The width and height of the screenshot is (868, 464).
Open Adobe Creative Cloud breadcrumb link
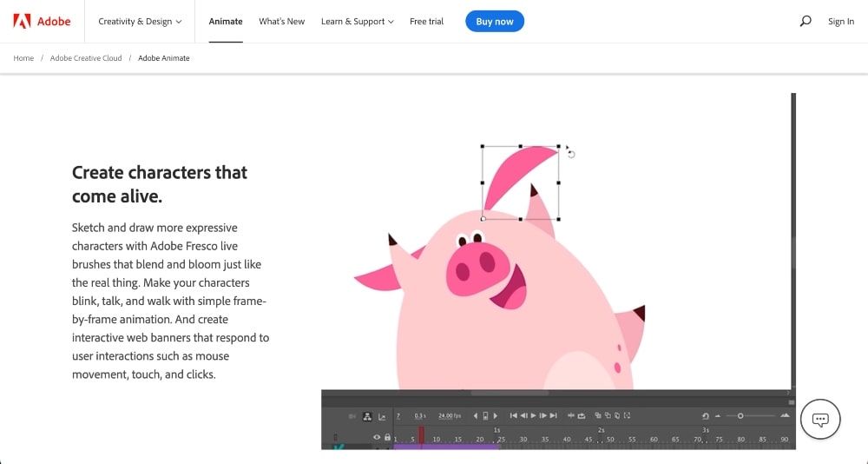pyautogui.click(x=86, y=57)
